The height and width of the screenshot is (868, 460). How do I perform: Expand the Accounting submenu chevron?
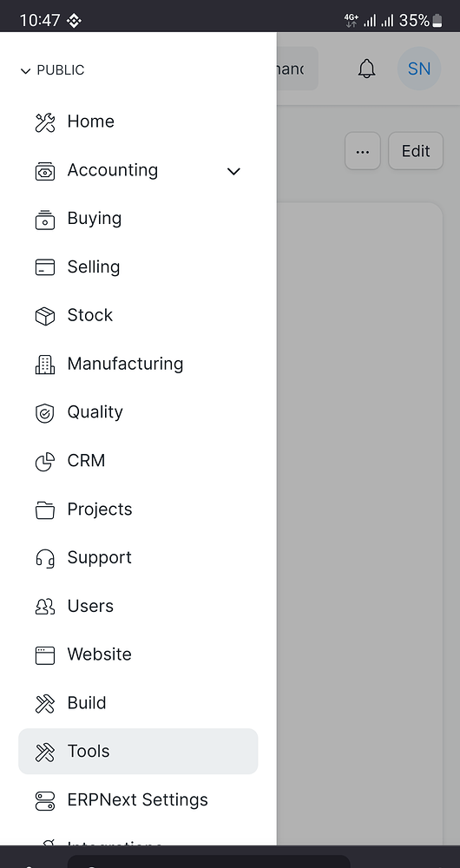(x=233, y=171)
